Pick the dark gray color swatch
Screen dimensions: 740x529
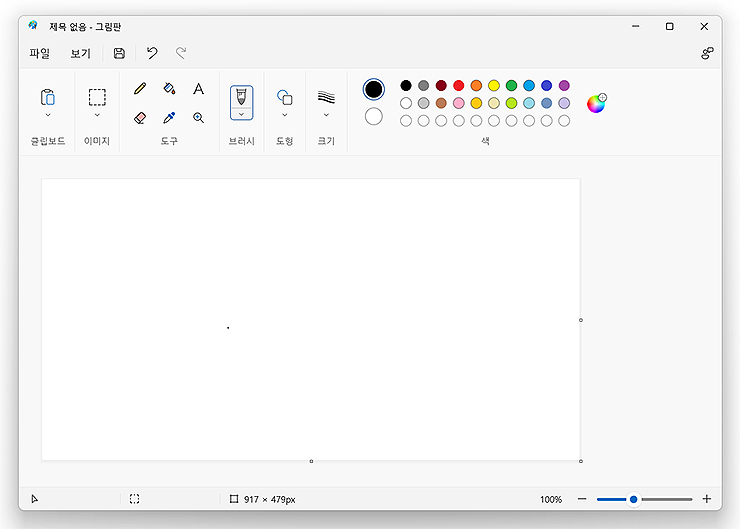click(x=423, y=85)
